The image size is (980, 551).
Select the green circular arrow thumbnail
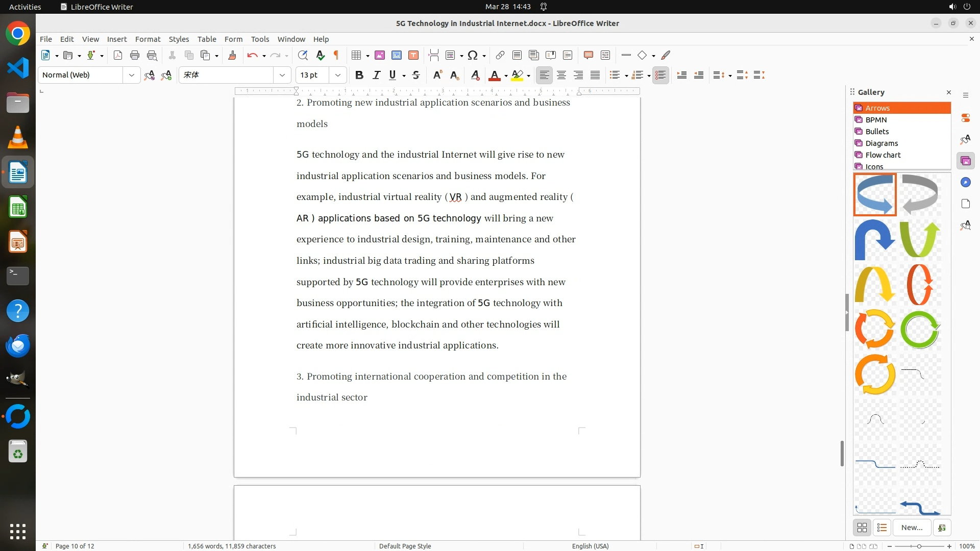(x=920, y=330)
